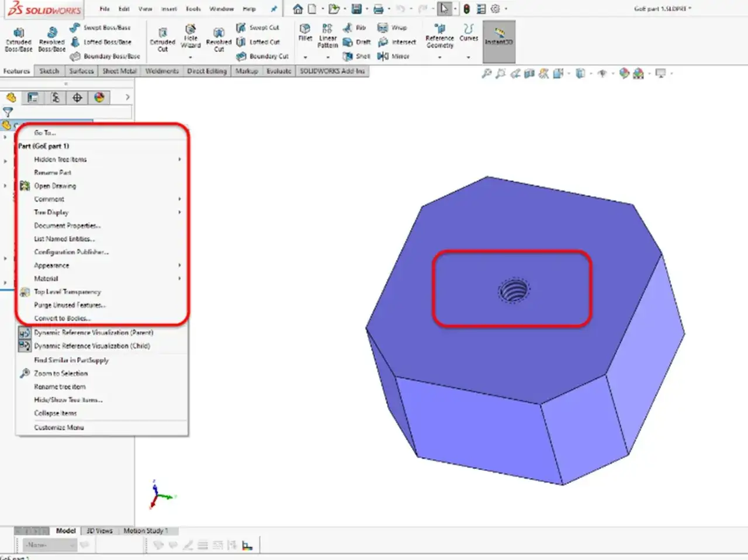Viewport: 748px width, 560px height.
Task: Open the Curves tool
Action: (x=469, y=33)
